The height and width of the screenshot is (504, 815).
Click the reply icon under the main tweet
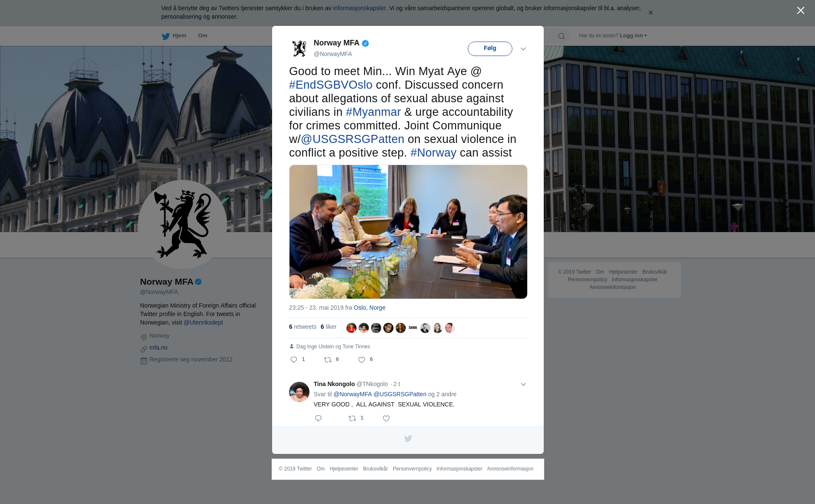click(294, 360)
